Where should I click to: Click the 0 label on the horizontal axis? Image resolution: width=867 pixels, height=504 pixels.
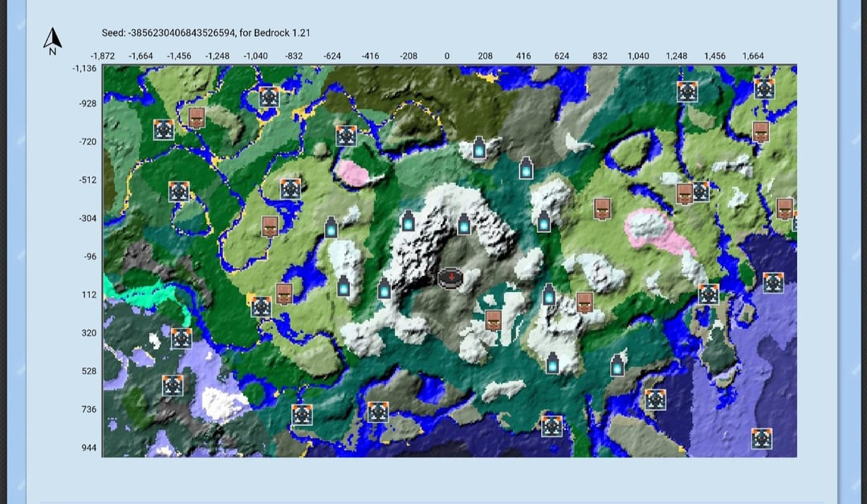click(x=446, y=56)
